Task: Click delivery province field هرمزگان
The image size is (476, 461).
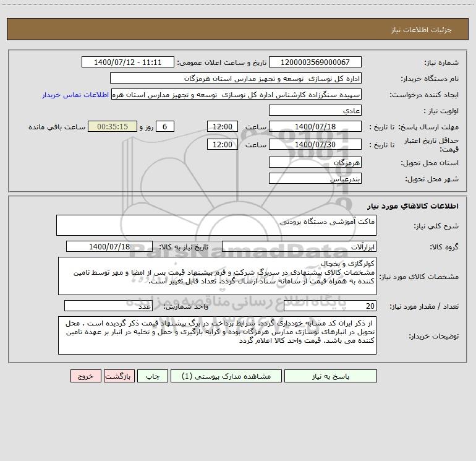Action: 315,162
